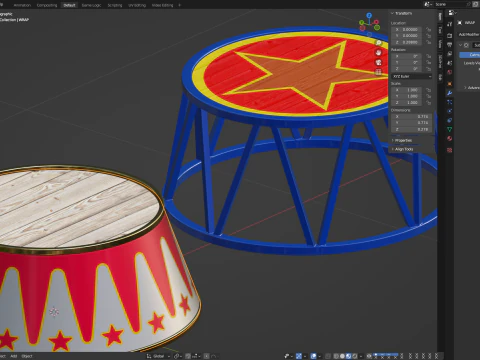Lock the Scale Y axis
This screenshot has width=480, height=360.
tap(429, 96)
